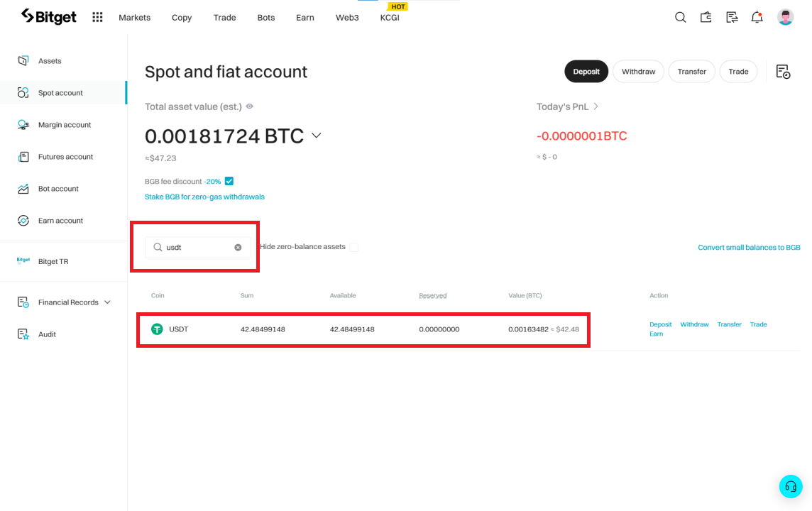Click the Trade pill button
This screenshot has width=812, height=511.
(x=738, y=72)
